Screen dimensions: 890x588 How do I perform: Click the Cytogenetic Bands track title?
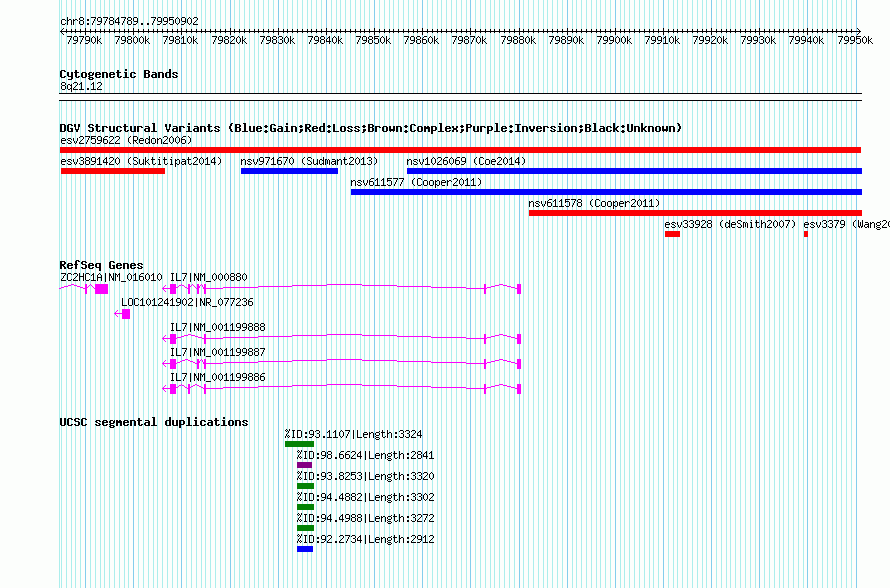(119, 74)
